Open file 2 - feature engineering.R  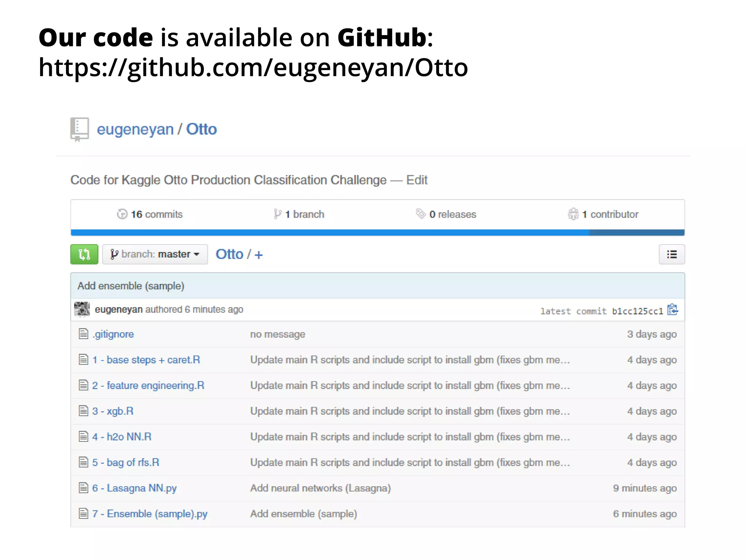148,386
